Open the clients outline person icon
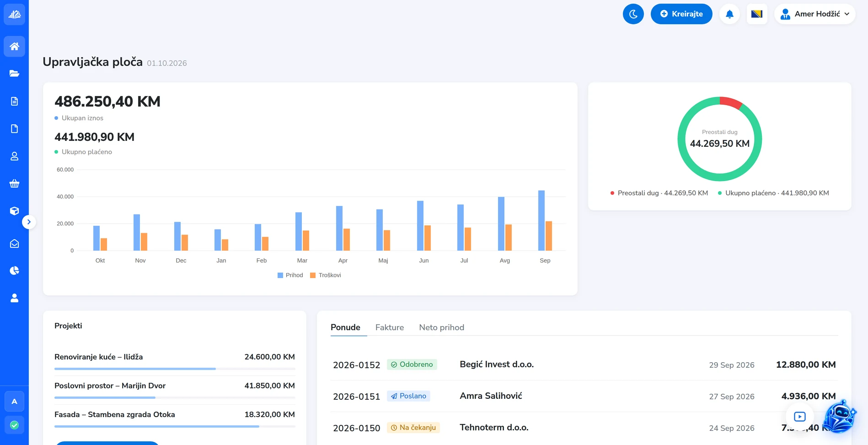The width and height of the screenshot is (868, 445). 14,156
